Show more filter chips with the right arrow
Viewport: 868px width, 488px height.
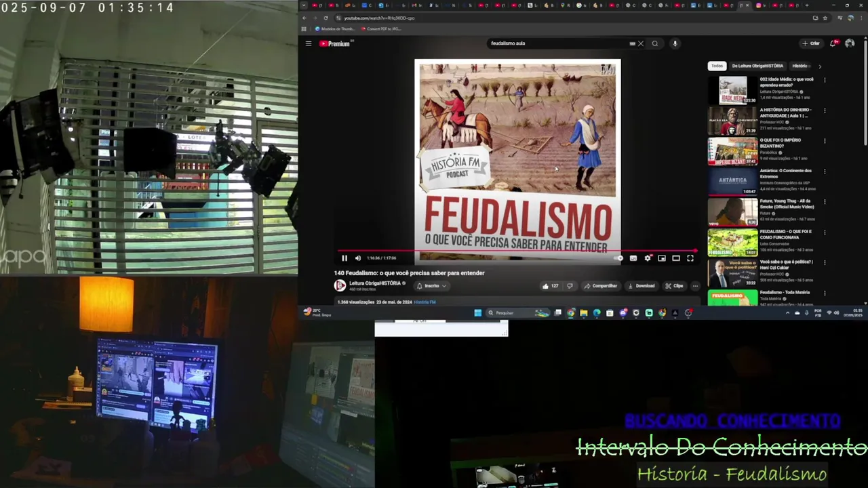click(819, 66)
